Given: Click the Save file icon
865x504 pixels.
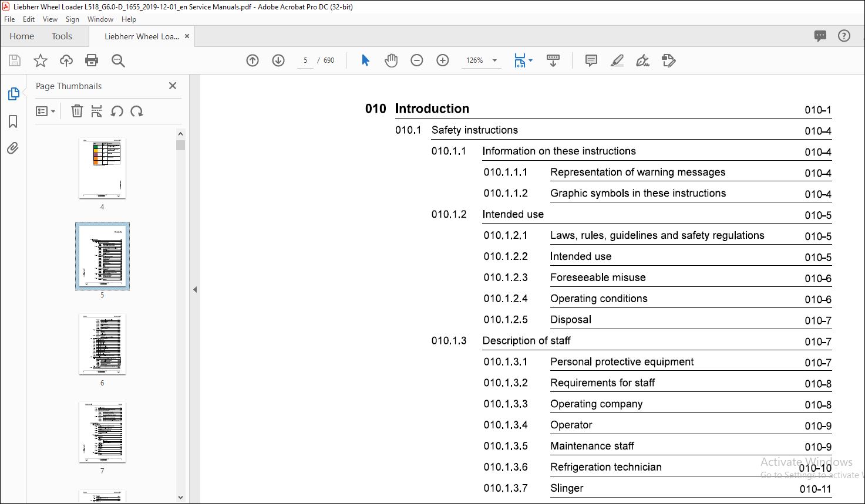Looking at the screenshot, I should (x=15, y=60).
